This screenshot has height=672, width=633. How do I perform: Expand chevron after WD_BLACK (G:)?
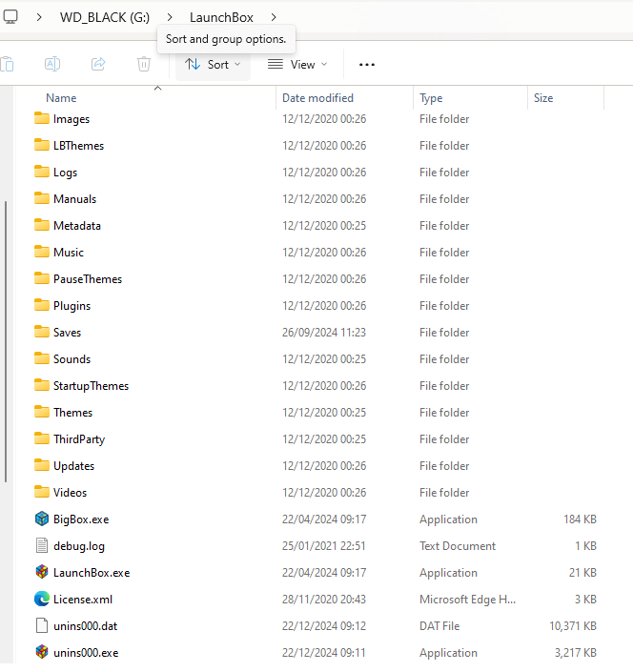click(170, 17)
